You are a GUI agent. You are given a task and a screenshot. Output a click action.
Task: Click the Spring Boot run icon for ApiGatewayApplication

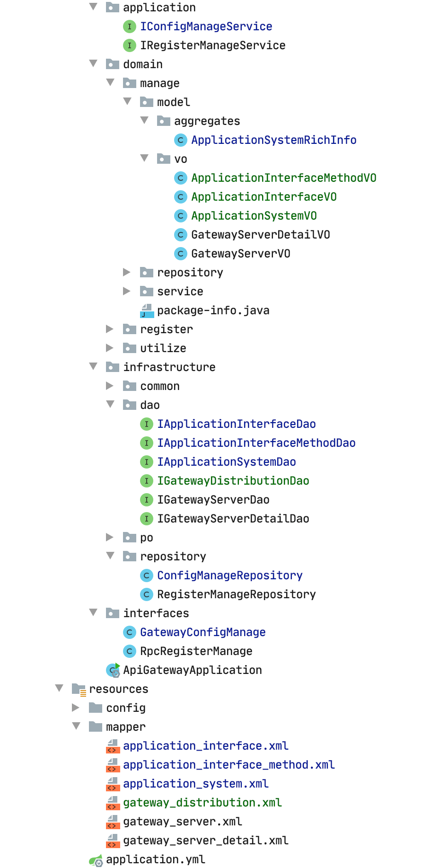(x=113, y=670)
